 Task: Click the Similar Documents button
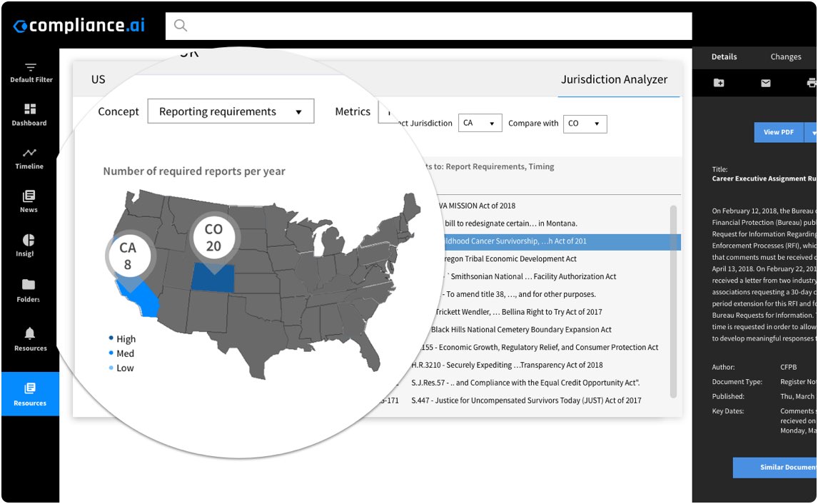click(x=775, y=467)
